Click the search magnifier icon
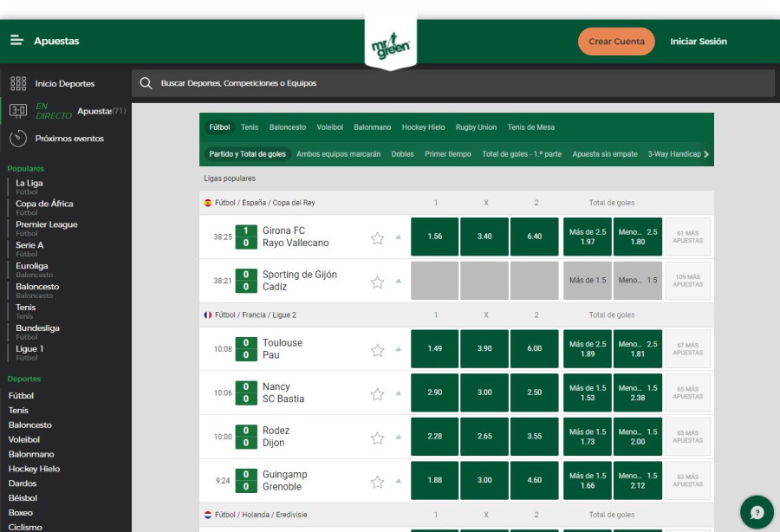 [x=146, y=83]
